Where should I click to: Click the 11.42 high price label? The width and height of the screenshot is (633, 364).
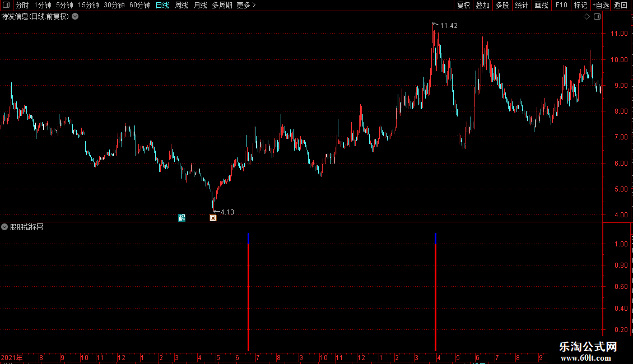449,25
